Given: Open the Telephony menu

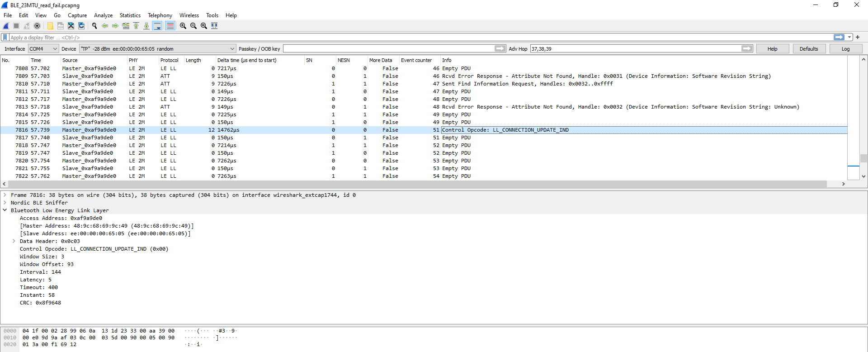Looking at the screenshot, I should 160,15.
